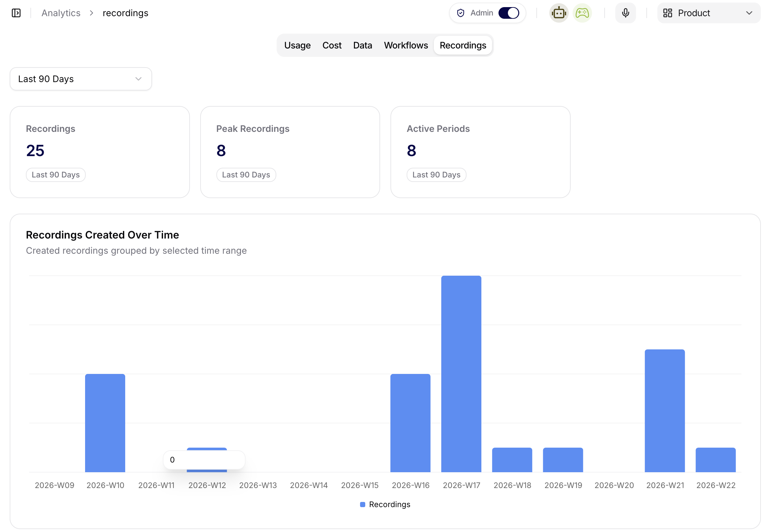Click the 2026-W10 bar in chart
This screenshot has height=532, width=768.
pyautogui.click(x=105, y=423)
